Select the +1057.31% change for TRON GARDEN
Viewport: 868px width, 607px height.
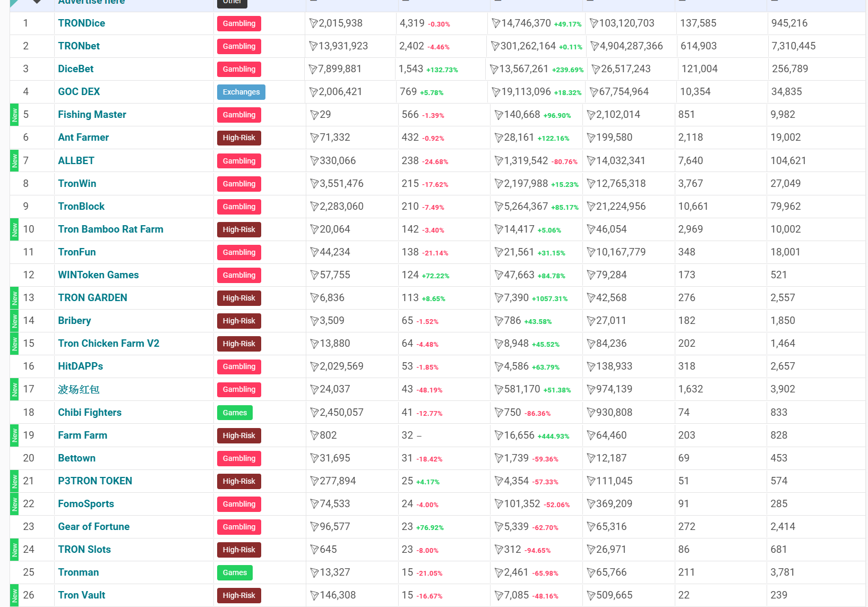click(550, 299)
